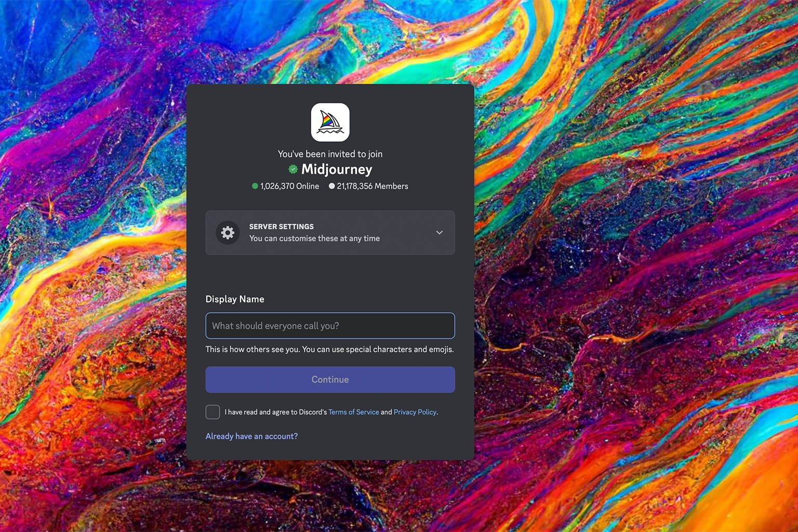Click 'Already have an account?' link
Image resolution: width=798 pixels, height=532 pixels.
pyautogui.click(x=251, y=436)
